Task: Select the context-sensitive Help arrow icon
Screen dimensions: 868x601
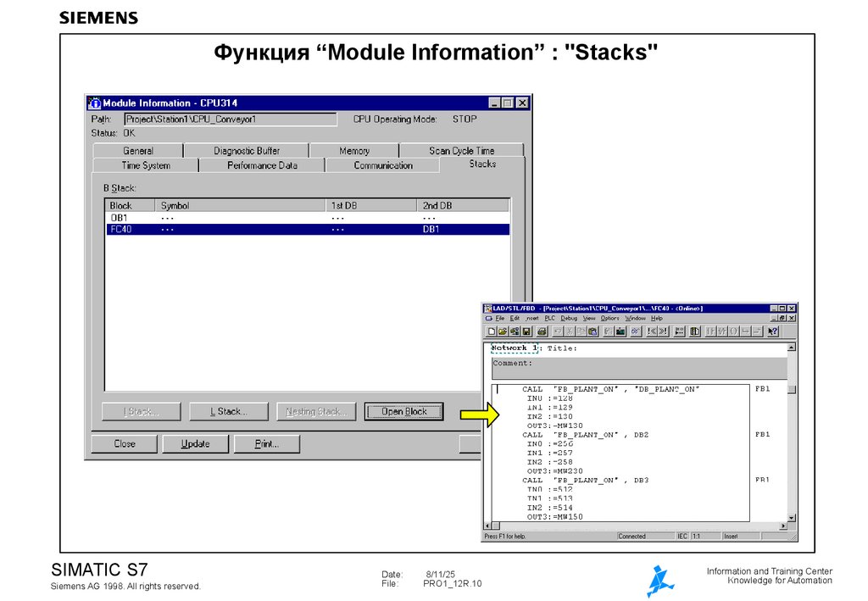Action: click(x=772, y=331)
